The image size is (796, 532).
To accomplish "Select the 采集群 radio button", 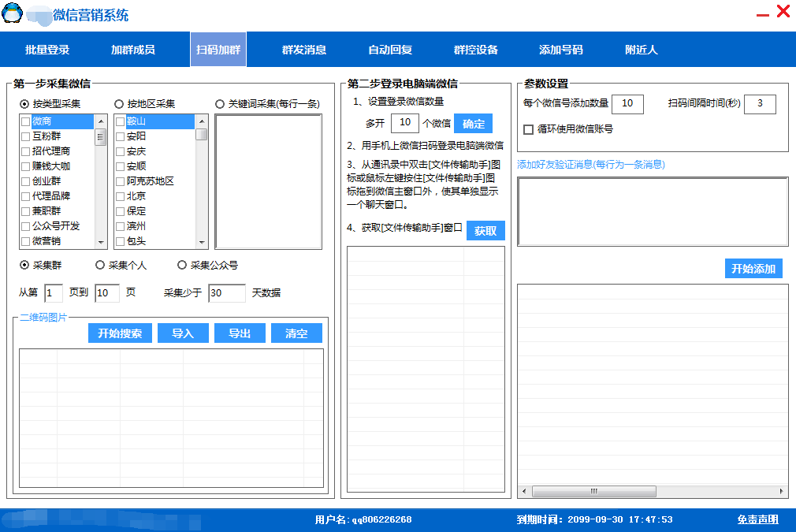I will click(x=24, y=265).
